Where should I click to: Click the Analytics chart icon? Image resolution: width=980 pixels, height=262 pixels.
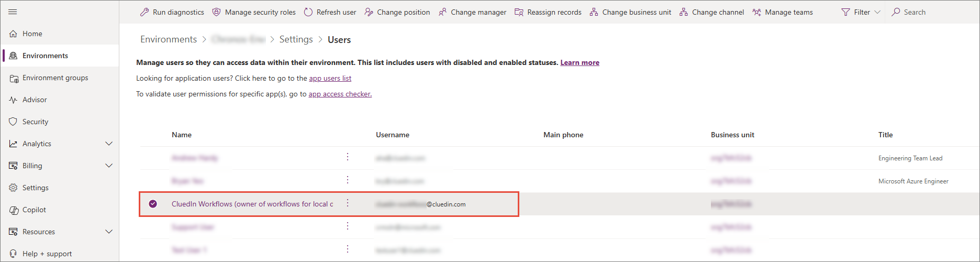13,144
